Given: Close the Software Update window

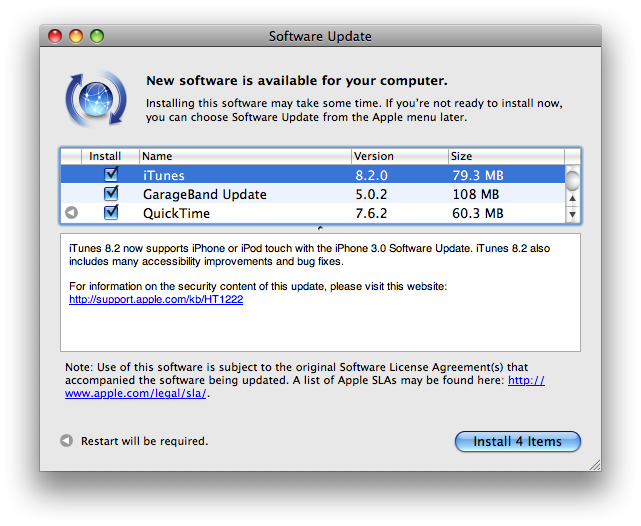Looking at the screenshot, I should tap(55, 36).
